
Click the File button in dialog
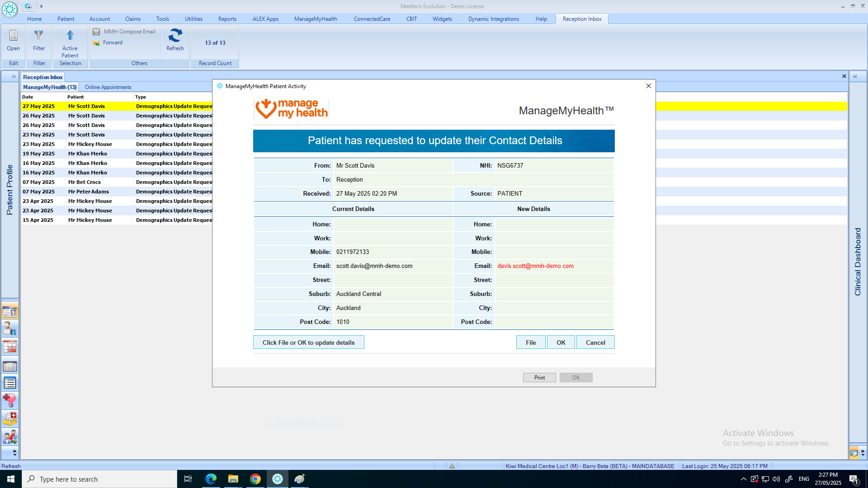pos(531,343)
